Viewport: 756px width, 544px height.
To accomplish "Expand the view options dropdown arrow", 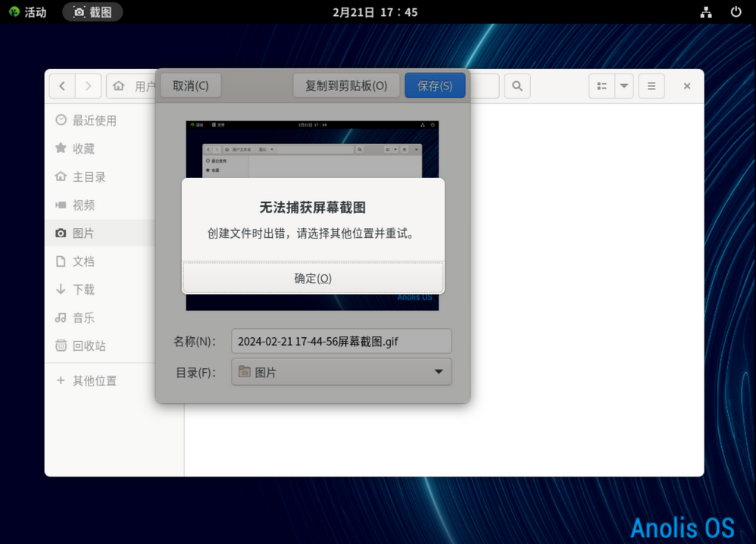I will pos(624,86).
